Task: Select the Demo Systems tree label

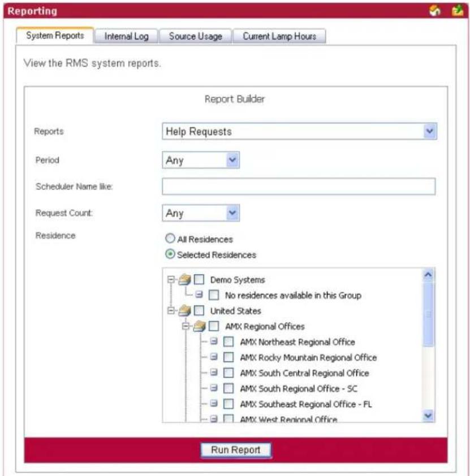Action: [x=238, y=280]
